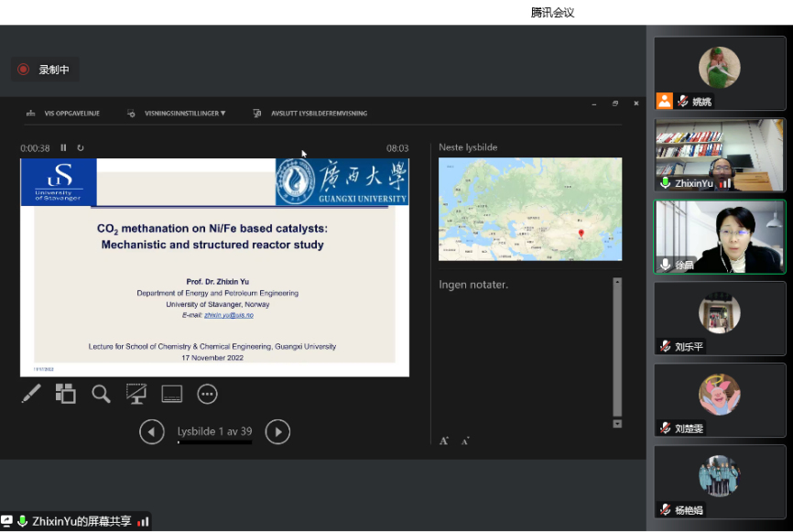Go to the previous slide arrow
The width and height of the screenshot is (793, 532).
coord(152,431)
